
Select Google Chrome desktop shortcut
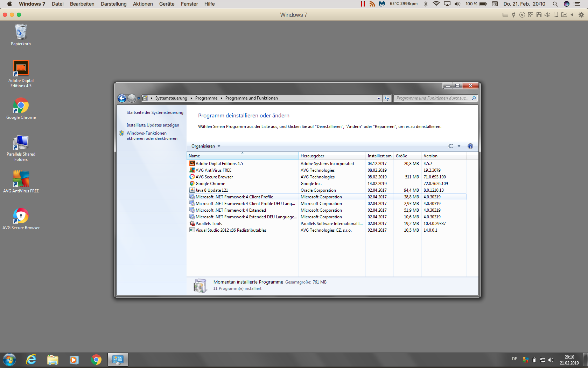21,109
